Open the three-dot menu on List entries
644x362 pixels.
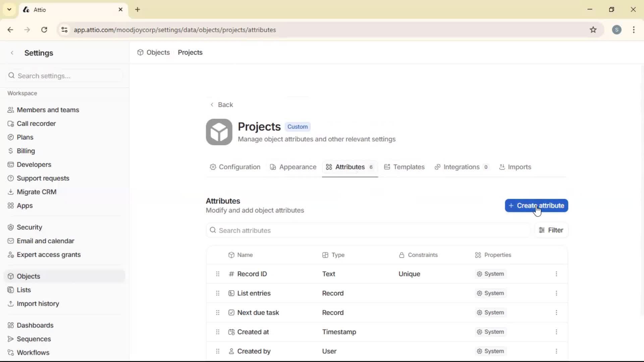coord(557,293)
